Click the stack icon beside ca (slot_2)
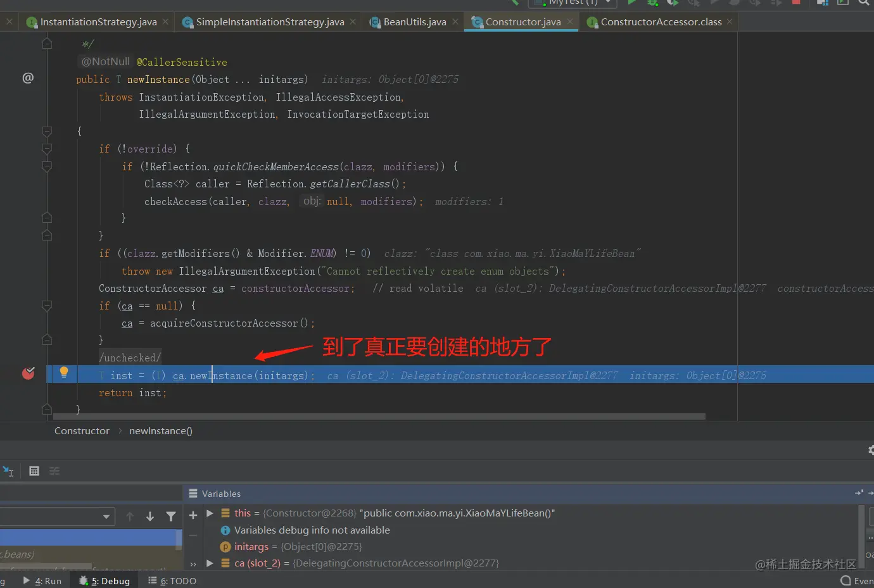This screenshot has height=588, width=874. [x=225, y=563]
